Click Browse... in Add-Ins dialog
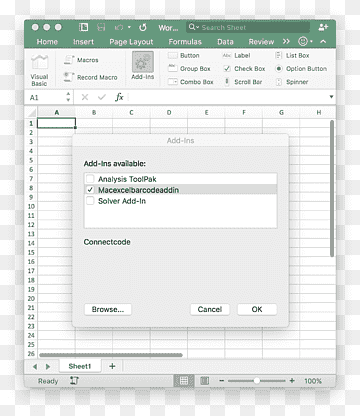The width and height of the screenshot is (360, 416). (x=108, y=309)
